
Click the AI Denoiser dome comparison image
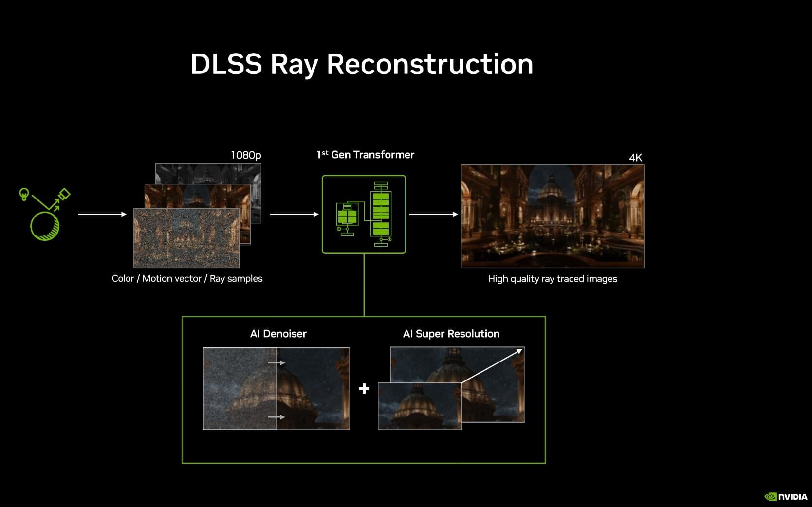pyautogui.click(x=276, y=388)
